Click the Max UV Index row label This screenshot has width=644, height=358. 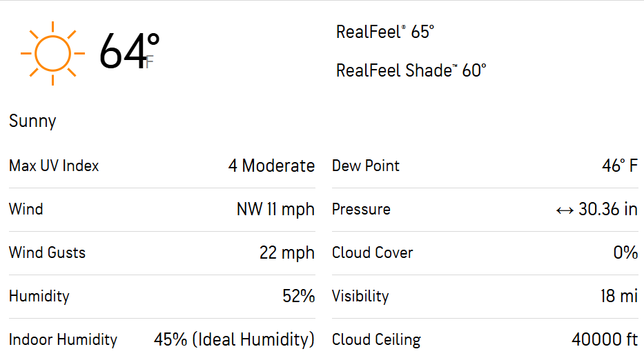point(55,166)
